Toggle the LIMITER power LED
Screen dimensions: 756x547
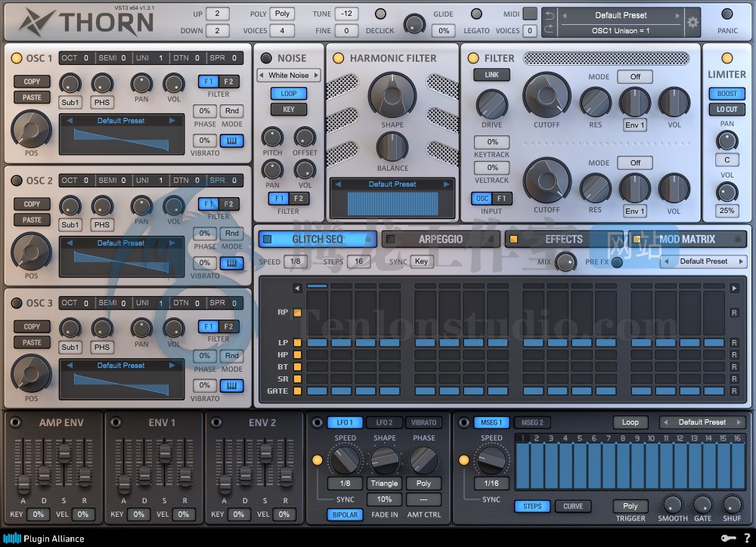point(727,58)
